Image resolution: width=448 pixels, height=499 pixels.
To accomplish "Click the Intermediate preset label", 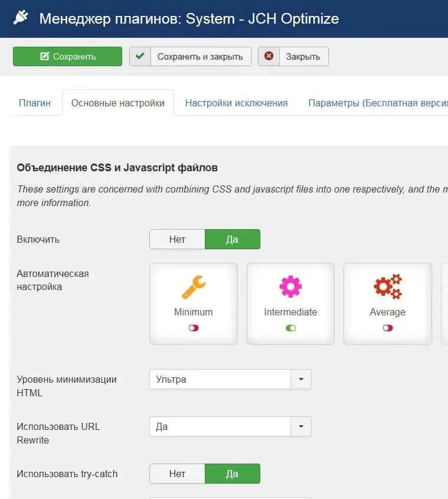I will click(x=290, y=312).
